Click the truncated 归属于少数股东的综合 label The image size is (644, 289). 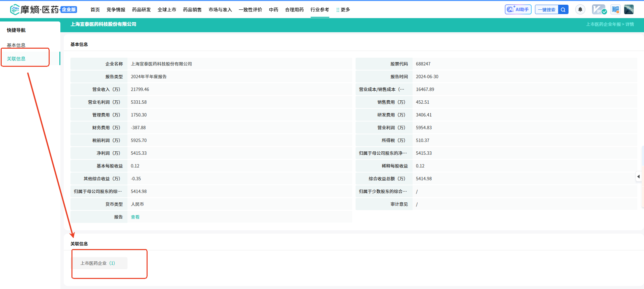pos(383,191)
